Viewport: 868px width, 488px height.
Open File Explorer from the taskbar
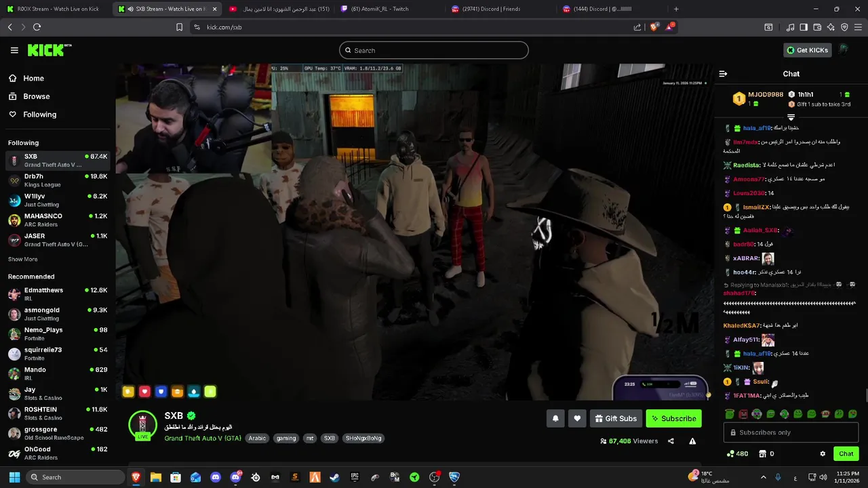tap(156, 477)
